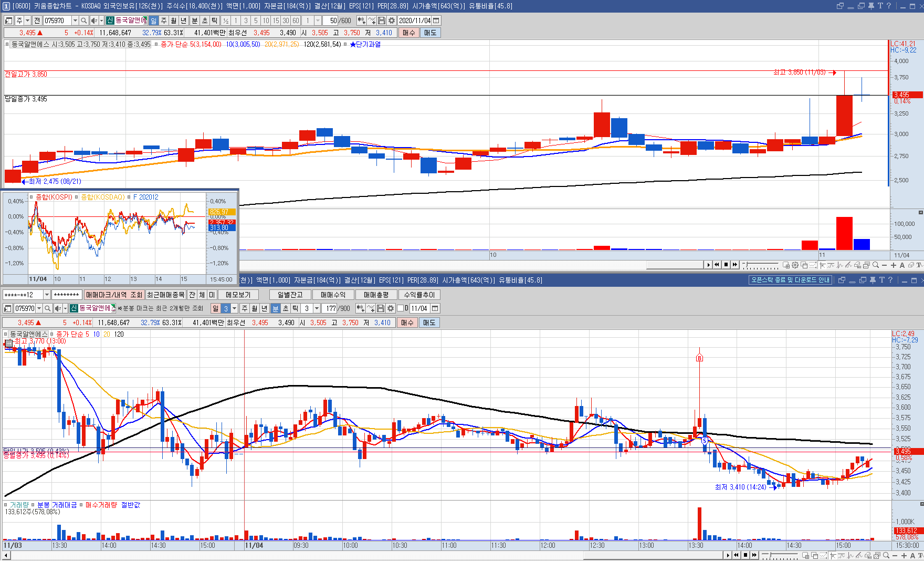Viewport: 924px width, 562px height.
Task: Adjust the upper chart replay speed slider
Action: [761, 265]
